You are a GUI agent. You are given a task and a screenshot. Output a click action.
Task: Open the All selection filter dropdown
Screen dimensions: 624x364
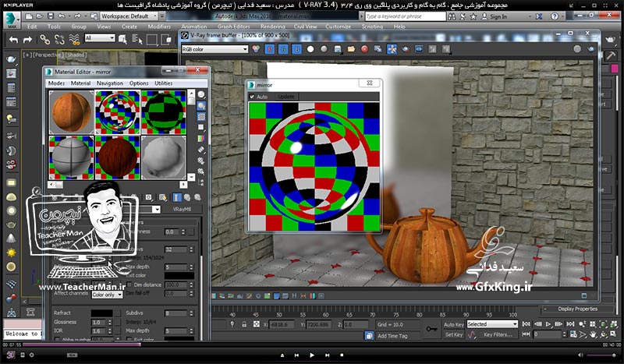(x=100, y=38)
